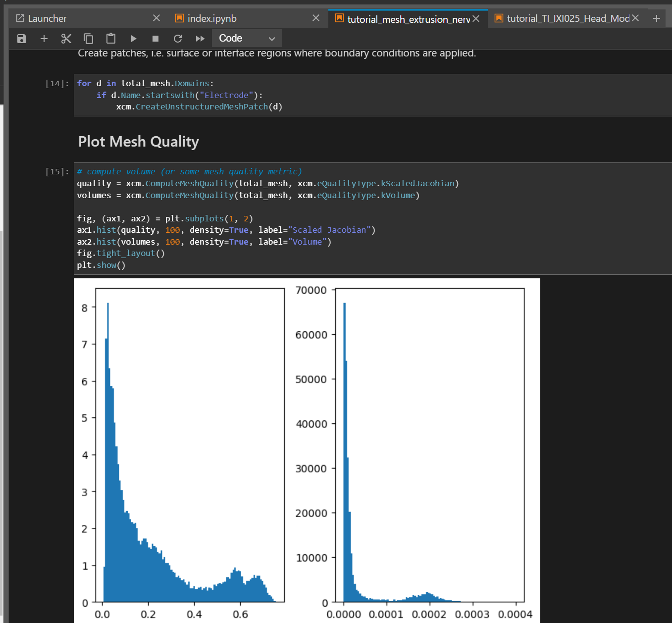Save the notebook with the disk icon
Screen dimensions: 672x623
coord(22,39)
